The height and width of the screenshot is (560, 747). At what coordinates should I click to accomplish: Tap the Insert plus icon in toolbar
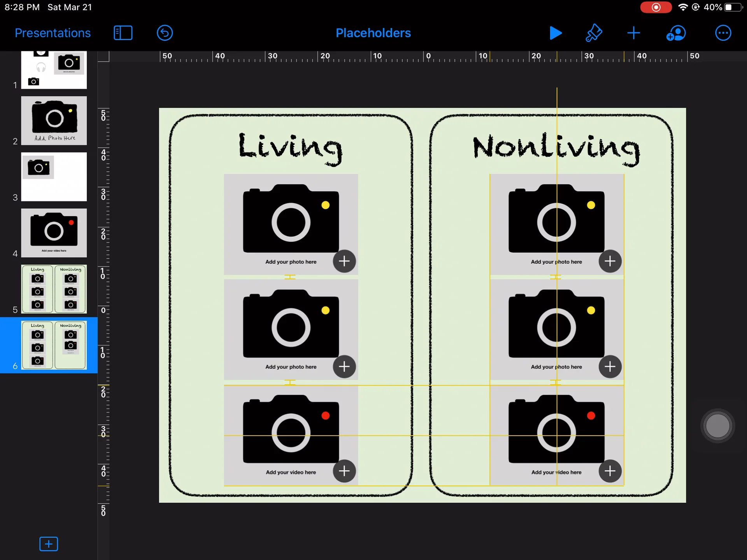click(x=633, y=33)
